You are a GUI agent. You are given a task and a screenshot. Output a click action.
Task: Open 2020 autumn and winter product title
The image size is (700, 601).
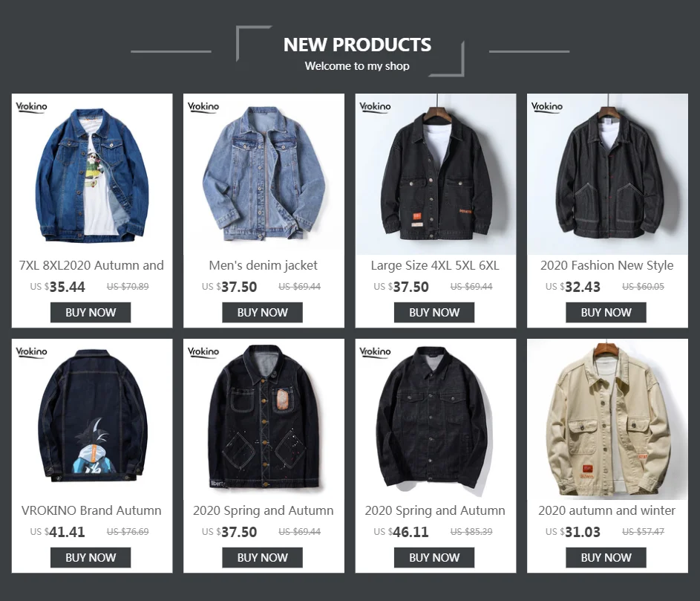[606, 510]
